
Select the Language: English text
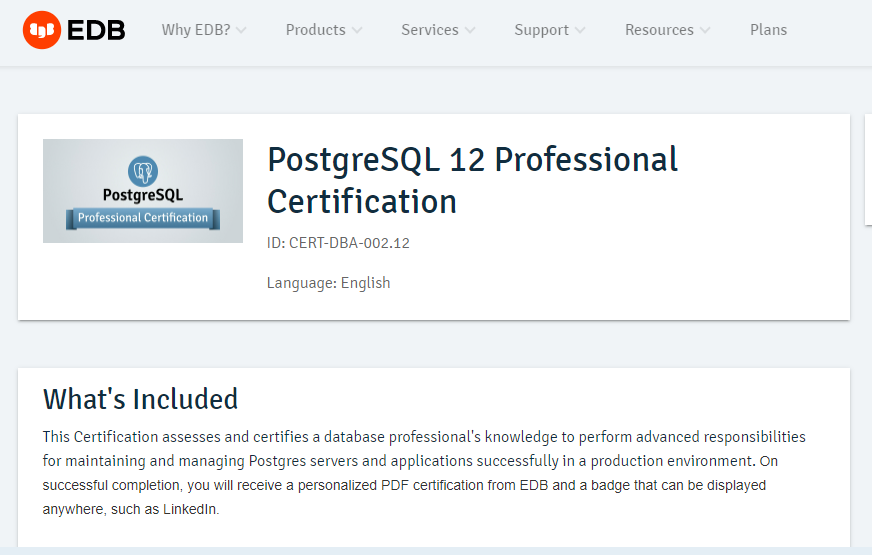[329, 283]
